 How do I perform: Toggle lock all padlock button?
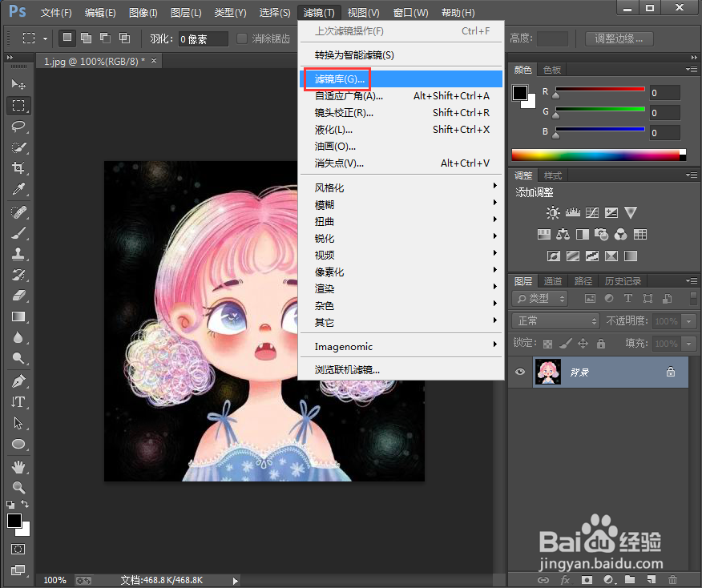(x=601, y=343)
